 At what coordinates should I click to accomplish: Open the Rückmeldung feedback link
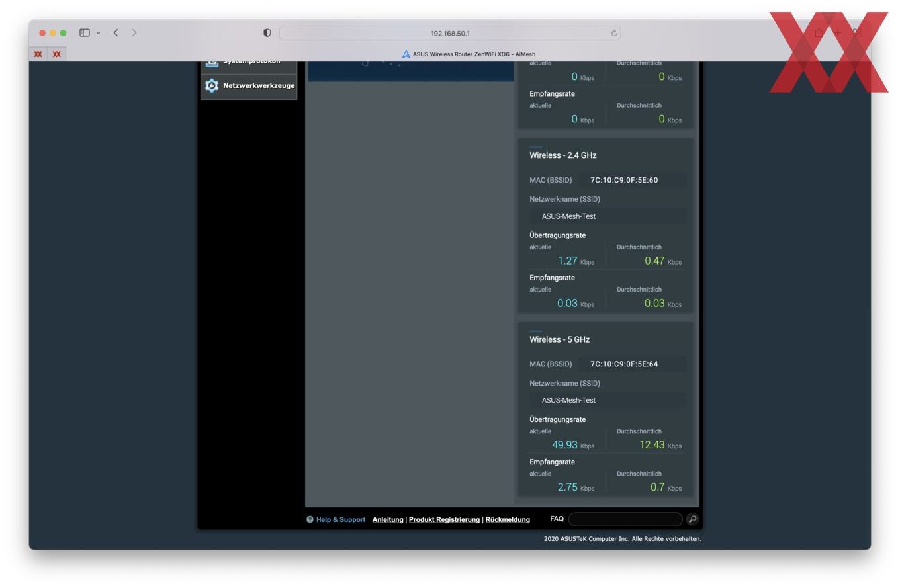508,520
